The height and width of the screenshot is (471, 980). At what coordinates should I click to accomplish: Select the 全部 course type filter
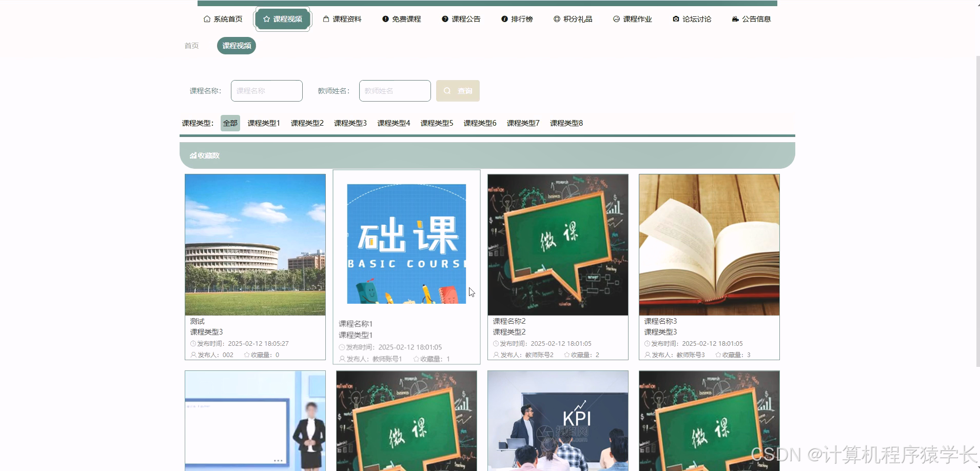tap(229, 123)
